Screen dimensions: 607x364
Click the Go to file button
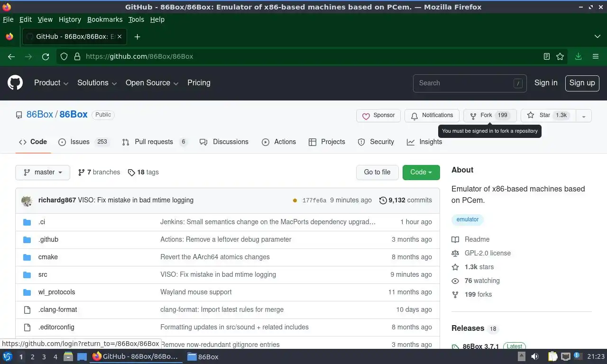tap(377, 173)
